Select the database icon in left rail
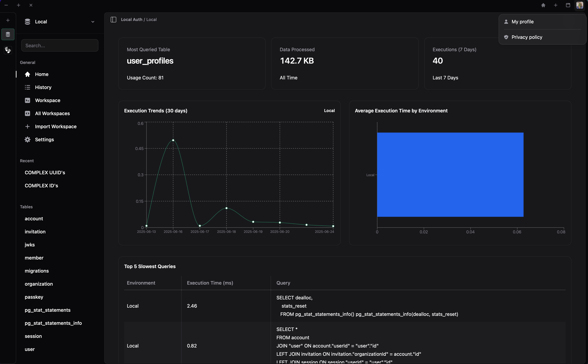Screen dimensions: 588x364 pyautogui.click(x=8, y=34)
